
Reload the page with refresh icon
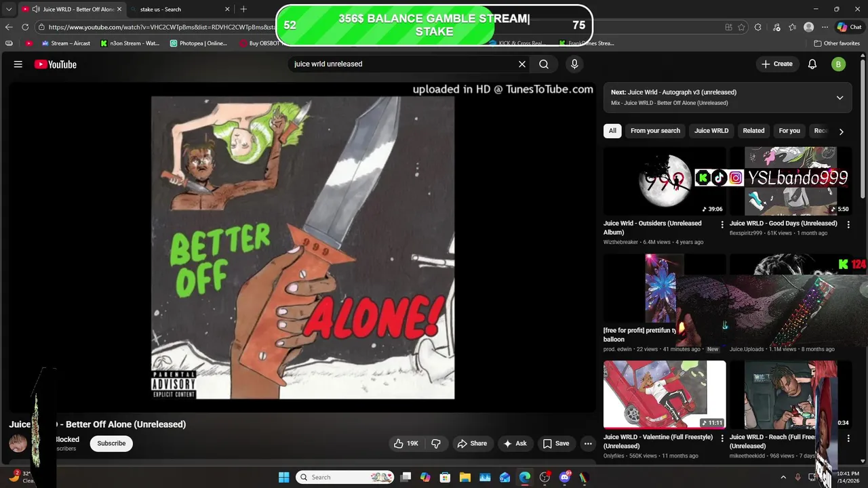pyautogui.click(x=25, y=27)
